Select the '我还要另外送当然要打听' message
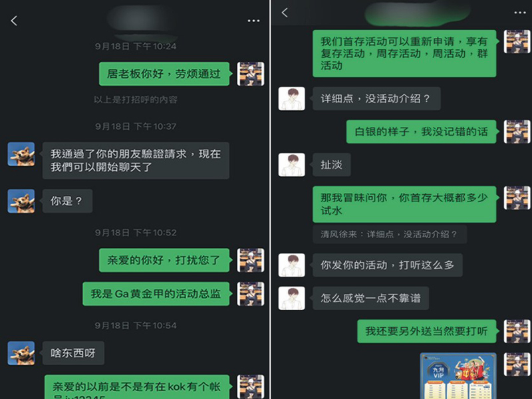Image resolution: width=532 pixels, height=399 pixels. coord(427,331)
